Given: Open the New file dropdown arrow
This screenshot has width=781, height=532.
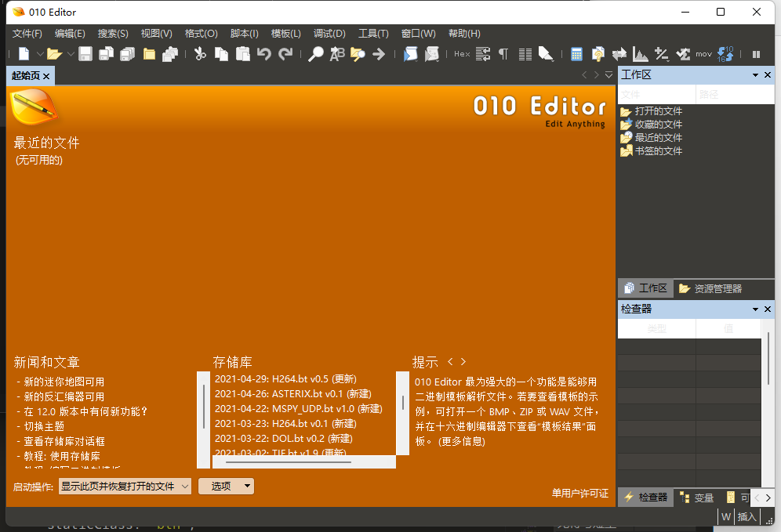Looking at the screenshot, I should [39, 54].
